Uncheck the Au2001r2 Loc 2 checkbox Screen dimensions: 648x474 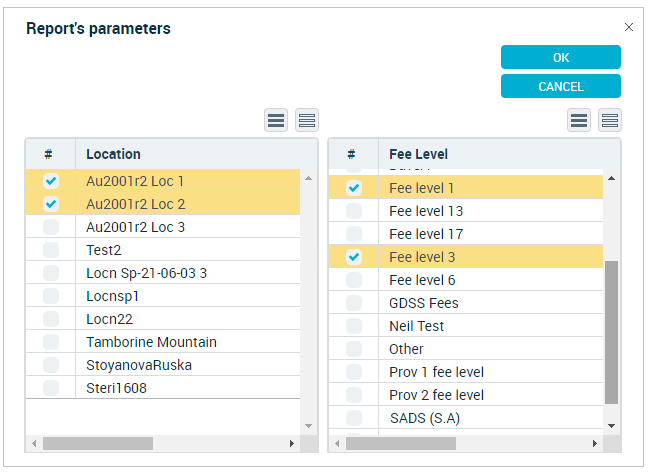coord(51,204)
